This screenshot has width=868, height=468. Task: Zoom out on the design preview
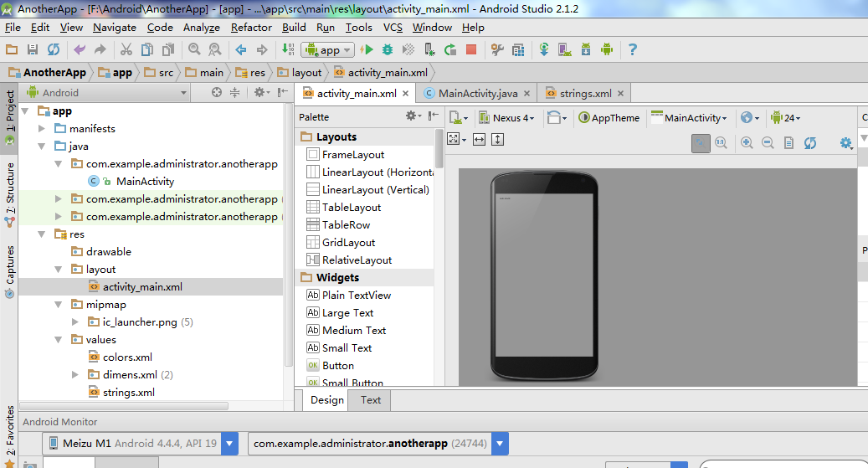[768, 143]
